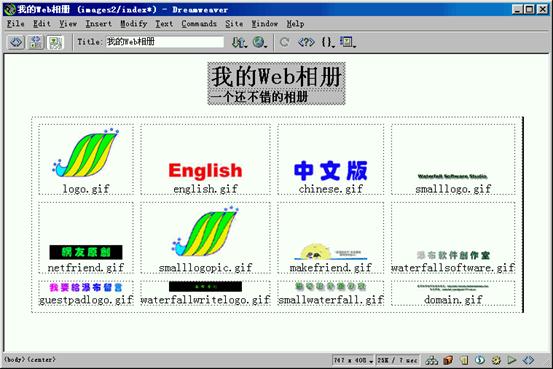
Task: Open Preview in Browser globe menu
Action: (x=260, y=42)
